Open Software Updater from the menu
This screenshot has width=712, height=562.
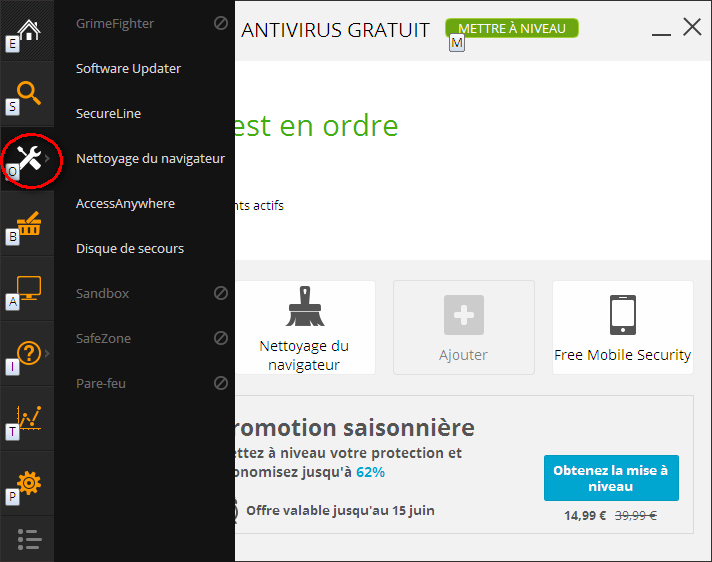(128, 68)
